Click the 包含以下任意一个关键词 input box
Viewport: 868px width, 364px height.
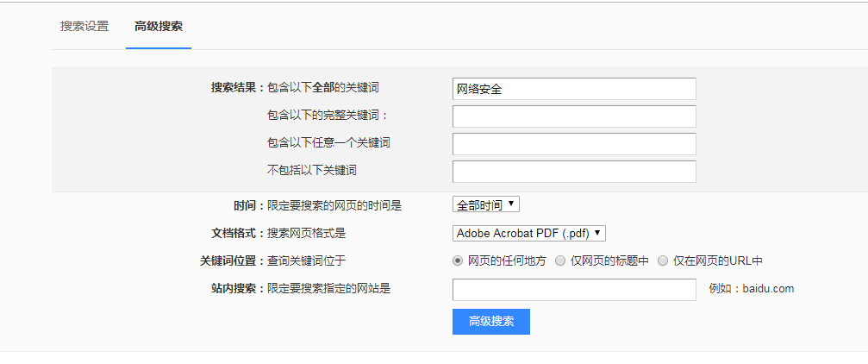pyautogui.click(x=574, y=144)
